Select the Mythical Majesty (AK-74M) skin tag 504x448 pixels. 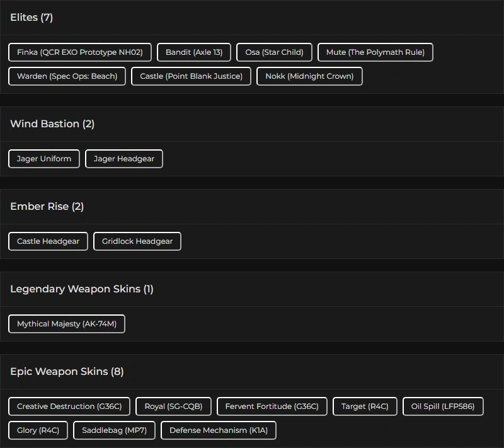(67, 324)
